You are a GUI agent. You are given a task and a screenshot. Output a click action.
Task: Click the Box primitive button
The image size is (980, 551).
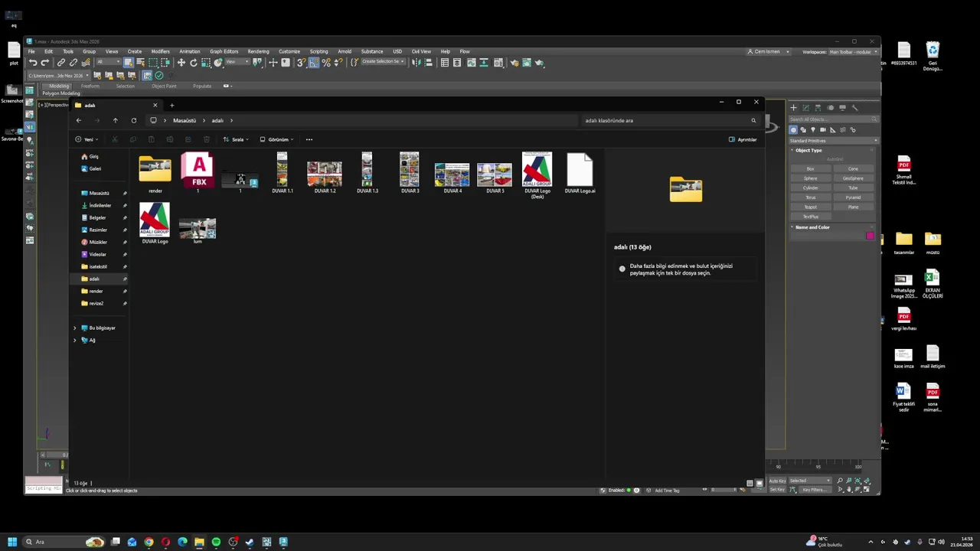click(x=810, y=168)
